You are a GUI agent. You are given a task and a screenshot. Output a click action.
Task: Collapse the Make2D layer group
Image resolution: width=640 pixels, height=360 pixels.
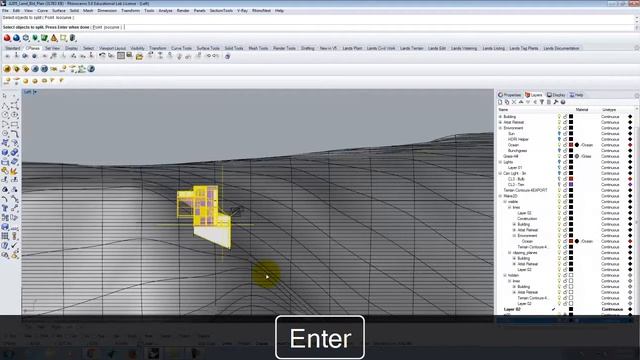pos(500,196)
